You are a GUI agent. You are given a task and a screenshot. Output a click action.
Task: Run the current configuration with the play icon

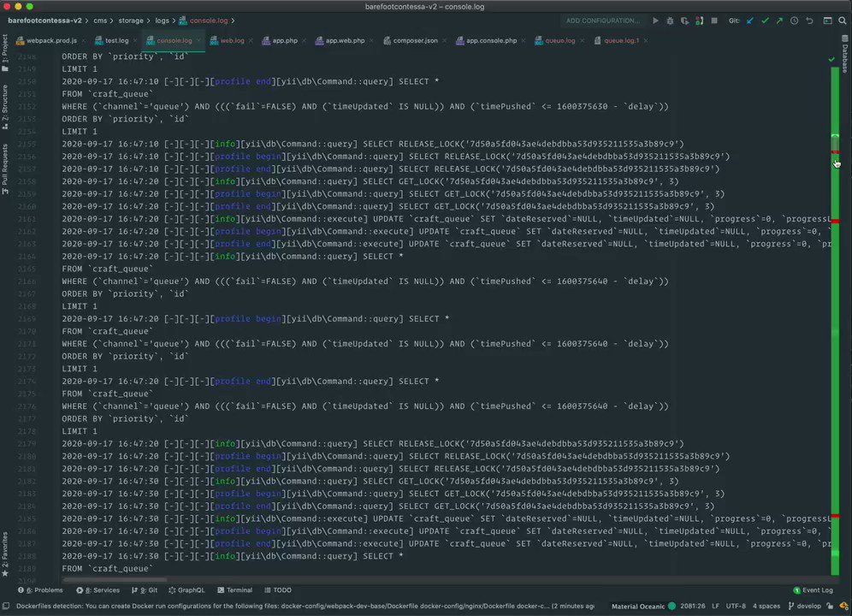(x=655, y=21)
